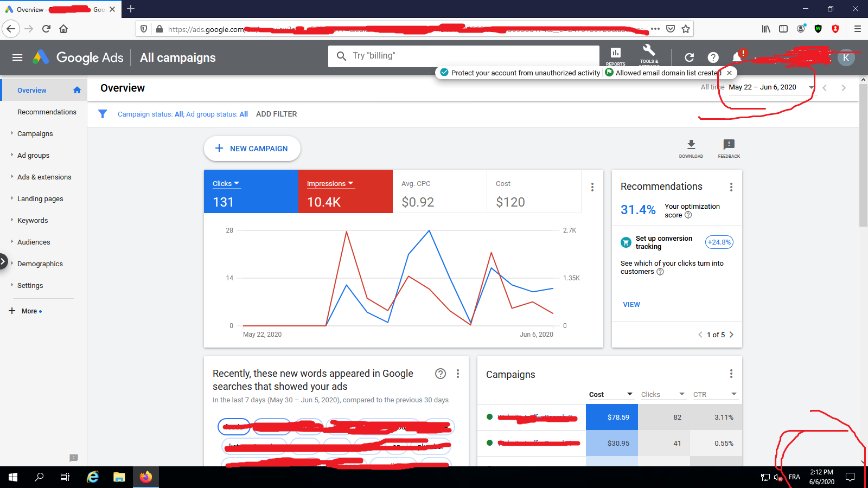
Task: Refresh data with the header refresh icon
Action: tap(690, 57)
